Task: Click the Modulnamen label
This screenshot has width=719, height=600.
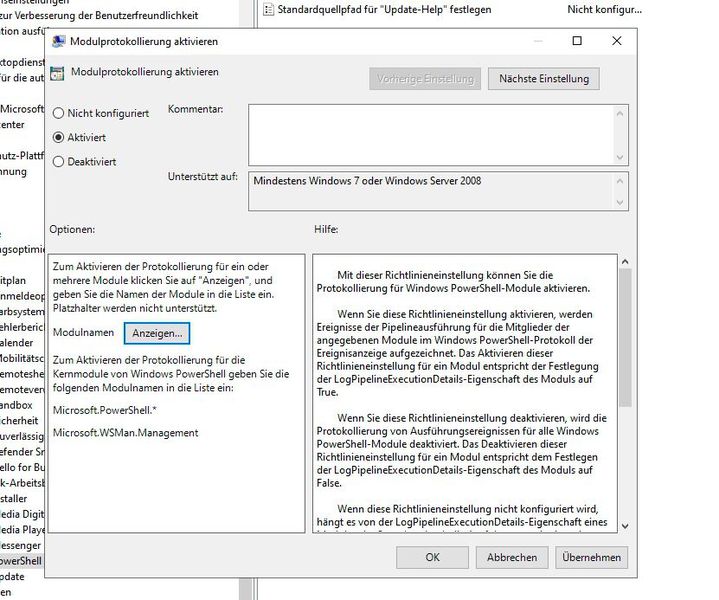Action: pyautogui.click(x=83, y=332)
